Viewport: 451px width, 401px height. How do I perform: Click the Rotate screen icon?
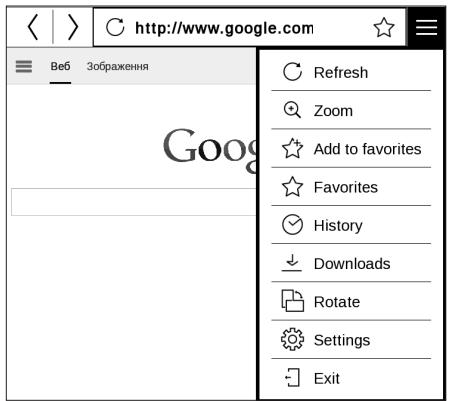(x=292, y=301)
